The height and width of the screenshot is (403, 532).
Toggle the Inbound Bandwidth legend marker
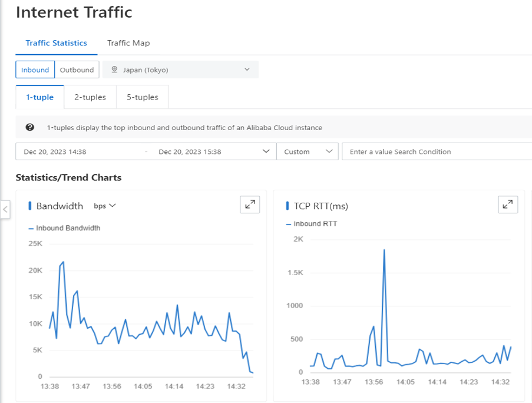click(x=31, y=228)
